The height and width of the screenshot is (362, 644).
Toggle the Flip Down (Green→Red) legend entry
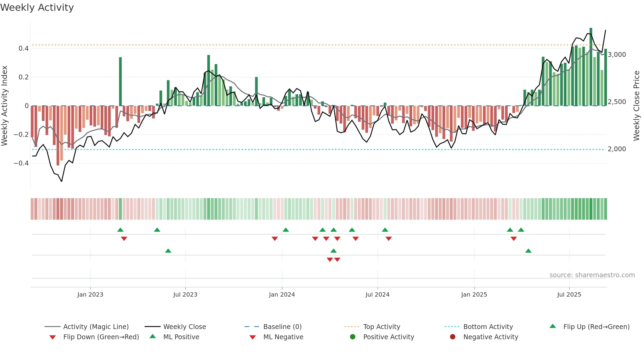(94, 337)
